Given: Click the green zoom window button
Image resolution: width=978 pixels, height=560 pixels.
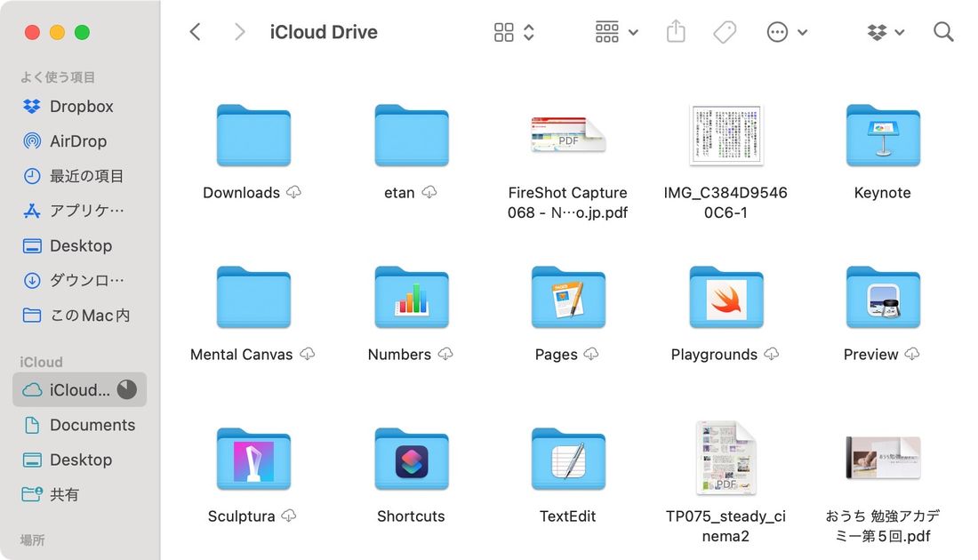Looking at the screenshot, I should 83,32.
